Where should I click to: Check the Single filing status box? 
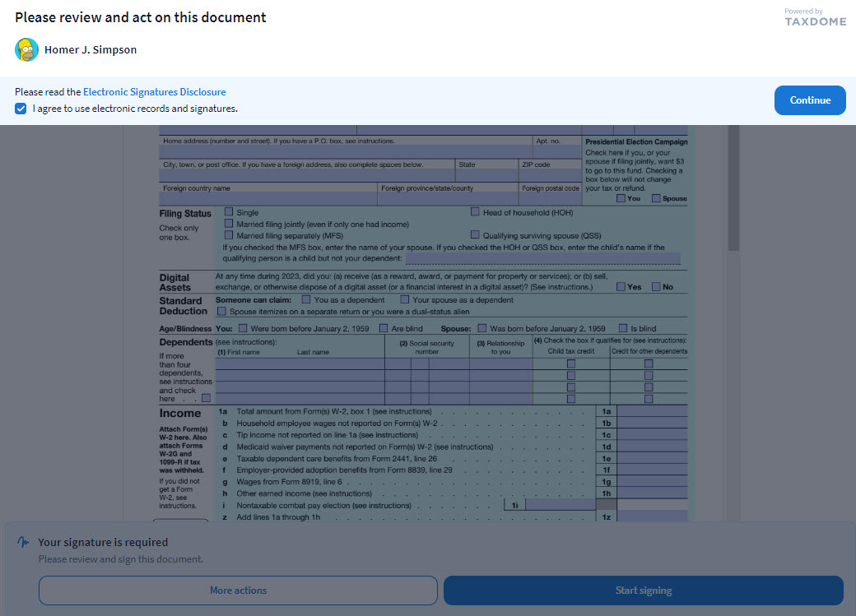[229, 212]
